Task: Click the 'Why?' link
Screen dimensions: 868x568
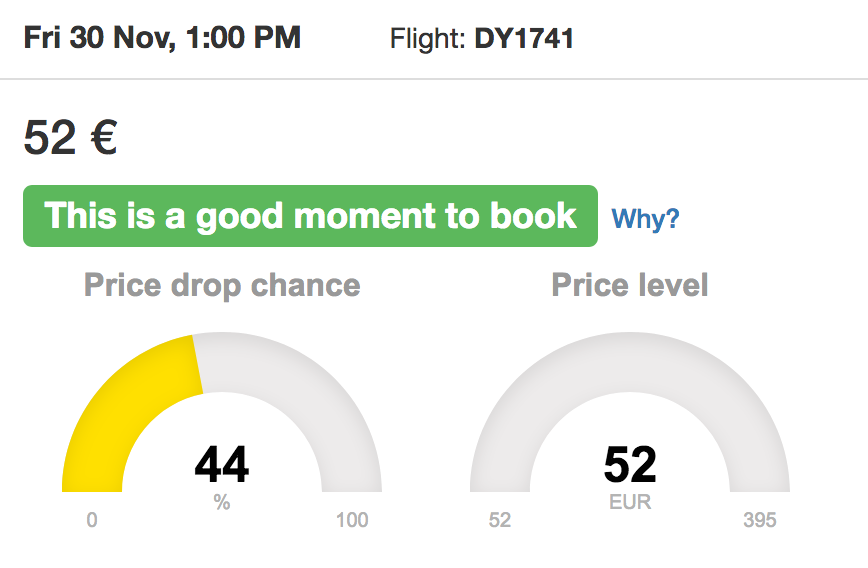Action: (645, 218)
